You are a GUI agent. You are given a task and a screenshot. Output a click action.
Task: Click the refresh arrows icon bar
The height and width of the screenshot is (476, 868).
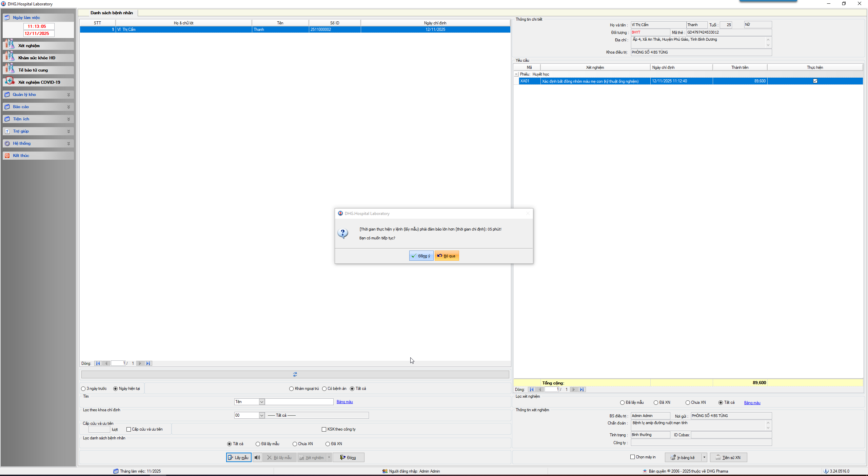click(x=295, y=374)
